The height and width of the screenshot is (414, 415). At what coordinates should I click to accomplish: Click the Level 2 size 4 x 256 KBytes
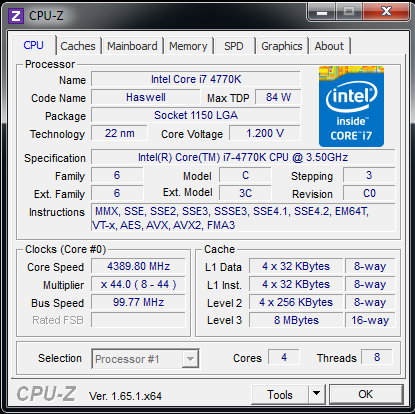tap(296, 302)
